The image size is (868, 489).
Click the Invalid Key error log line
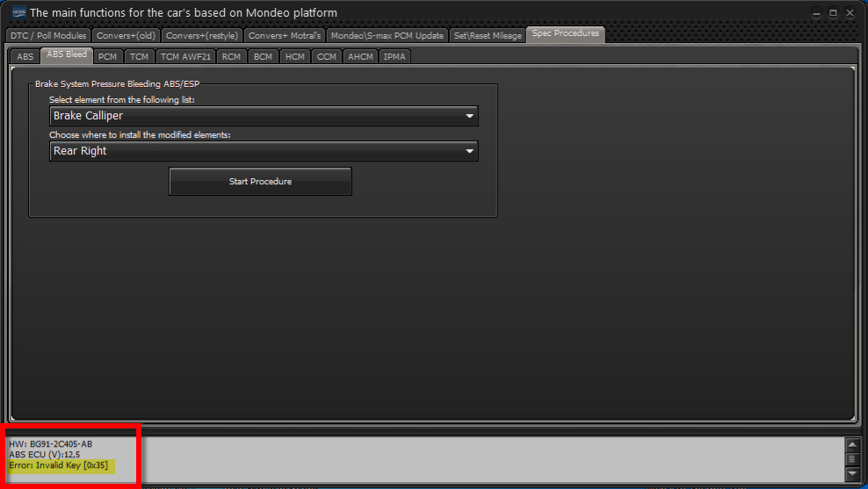[59, 465]
